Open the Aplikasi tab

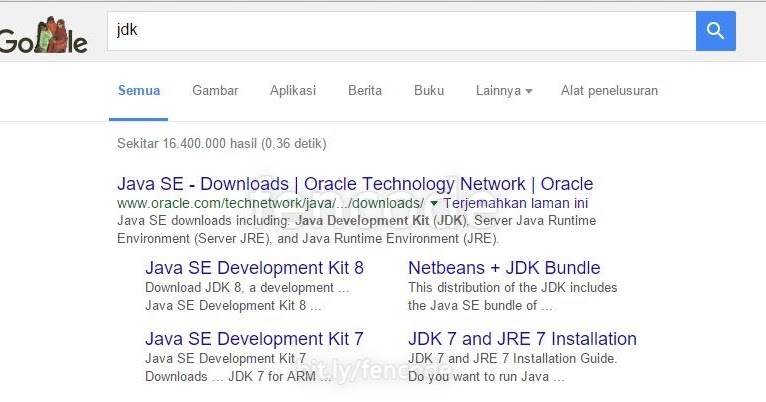tap(293, 90)
